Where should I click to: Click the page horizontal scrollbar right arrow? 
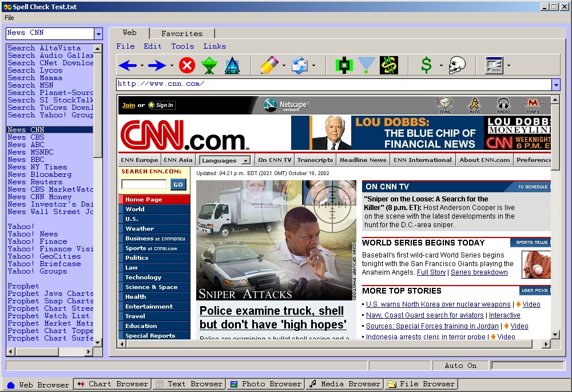(546, 344)
